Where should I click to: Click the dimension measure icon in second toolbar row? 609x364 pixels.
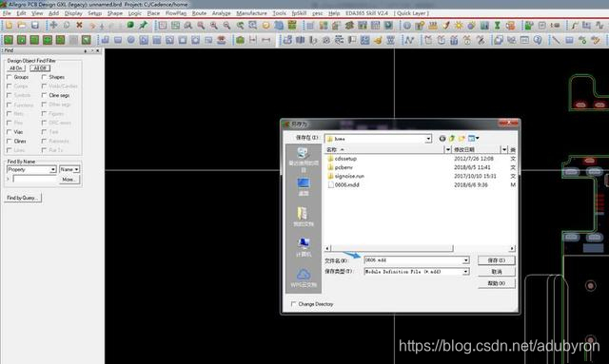pos(253,40)
